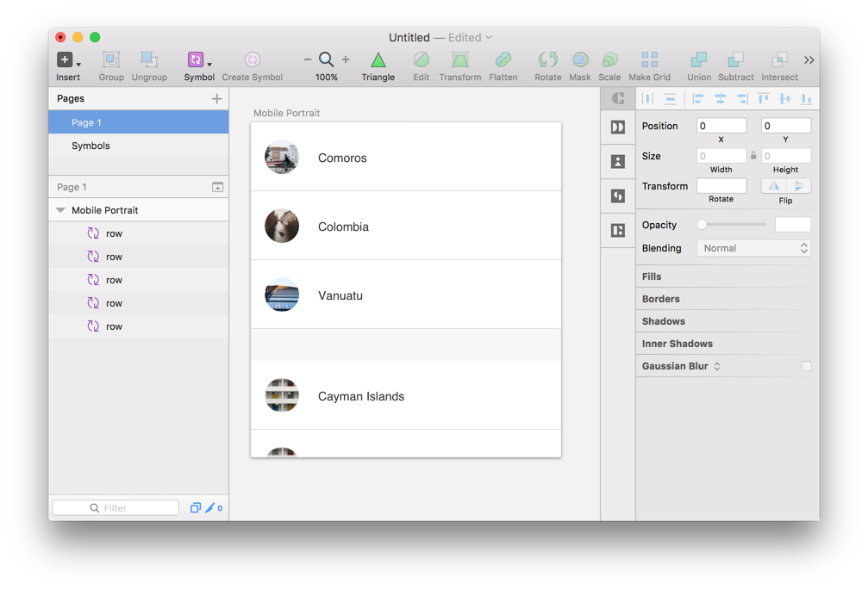The image size is (868, 590).
Task: Toggle the slices filter knife icon
Action: pyautogui.click(x=209, y=507)
